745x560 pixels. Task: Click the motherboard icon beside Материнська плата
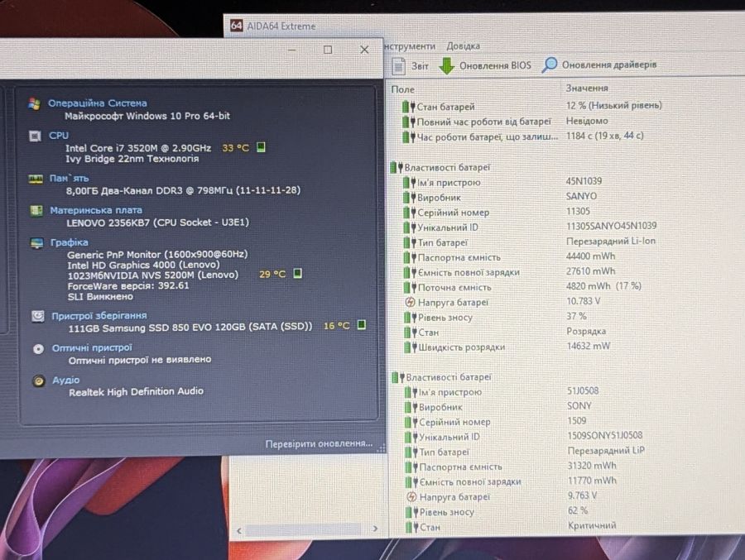[36, 210]
